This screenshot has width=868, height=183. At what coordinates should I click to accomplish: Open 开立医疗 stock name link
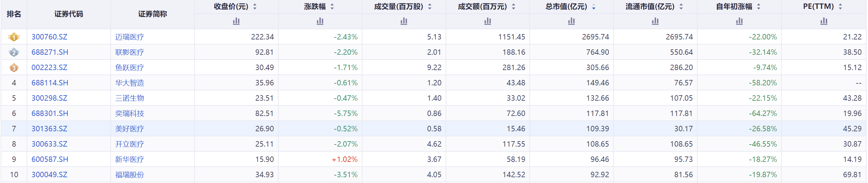click(x=129, y=144)
